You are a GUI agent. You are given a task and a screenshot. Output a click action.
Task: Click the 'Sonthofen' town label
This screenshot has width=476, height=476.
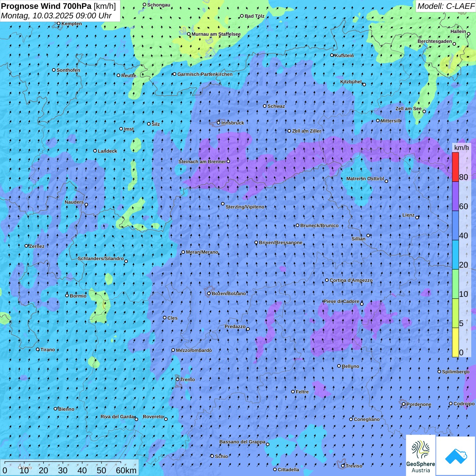pos(68,70)
